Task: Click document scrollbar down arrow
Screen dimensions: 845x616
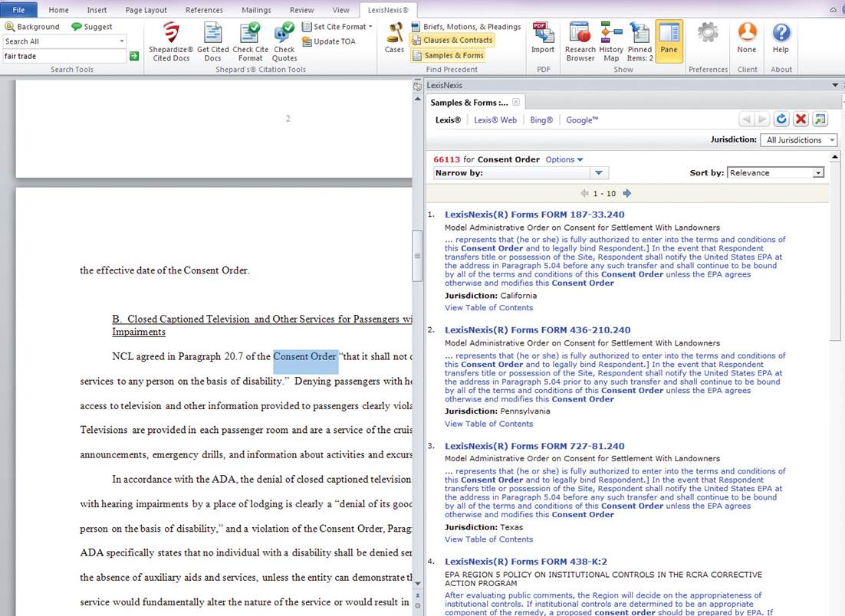Action: pyautogui.click(x=417, y=584)
